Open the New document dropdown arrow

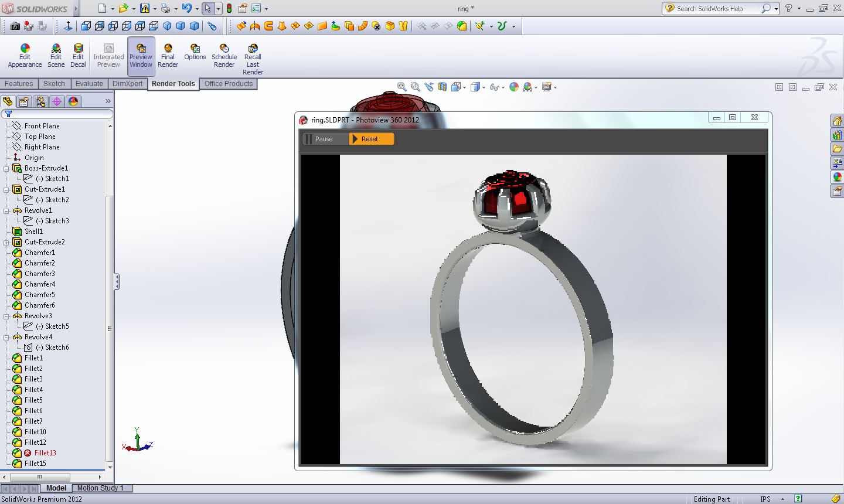[x=112, y=9]
